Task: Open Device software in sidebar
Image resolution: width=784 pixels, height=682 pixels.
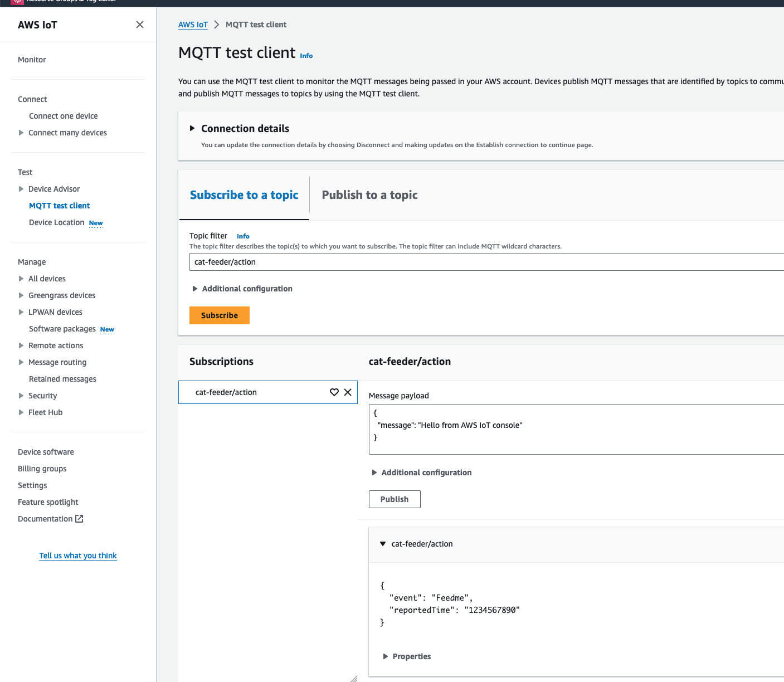Action: pos(46,452)
